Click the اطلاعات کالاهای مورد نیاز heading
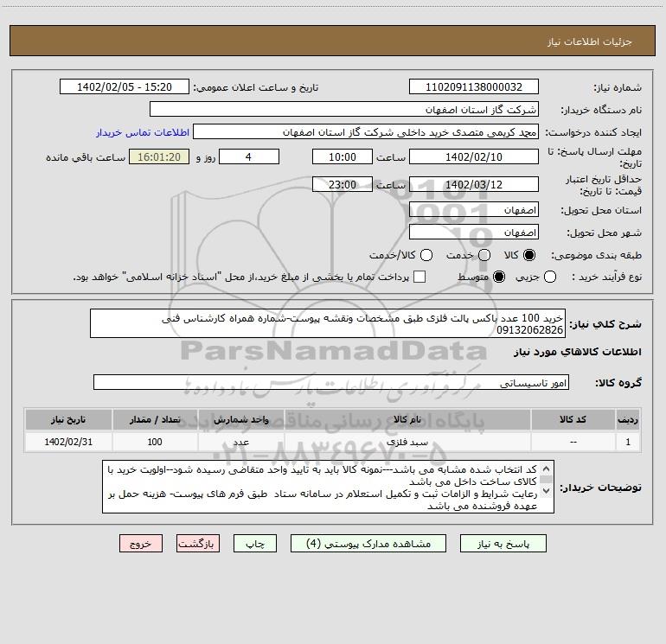 click(x=577, y=352)
